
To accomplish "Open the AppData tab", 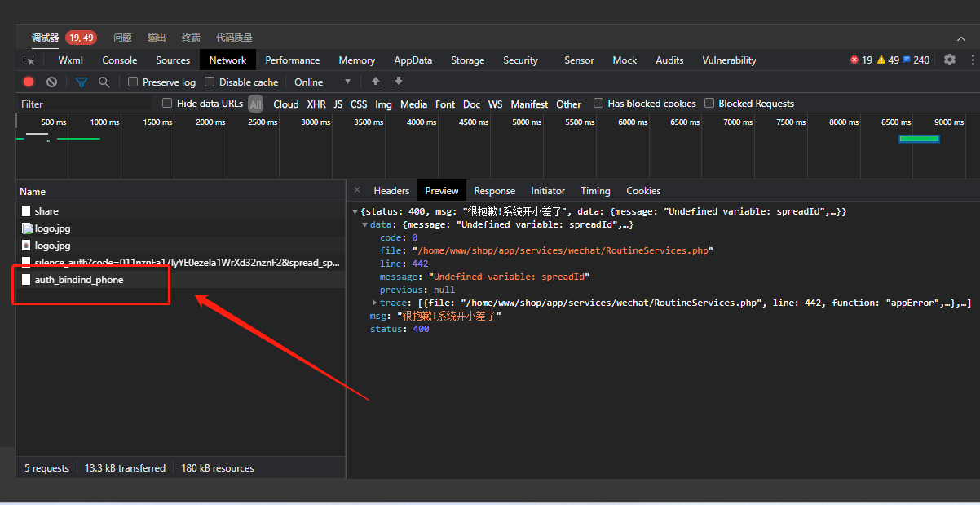I will [x=413, y=60].
